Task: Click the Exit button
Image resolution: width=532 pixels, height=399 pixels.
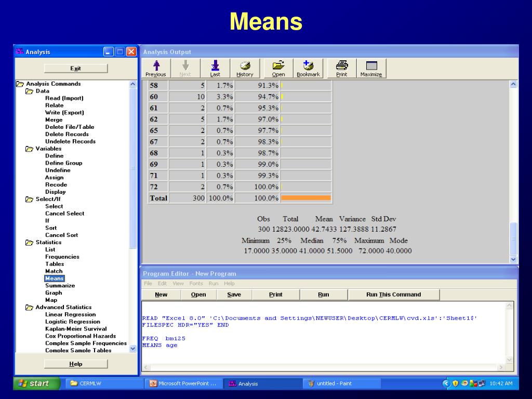Action: pyautogui.click(x=76, y=68)
